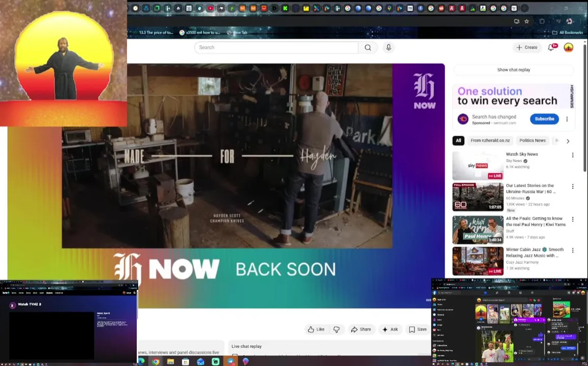Select the From nzherald.co.nz chip
Viewport: 588px width, 366px height.
pos(490,141)
